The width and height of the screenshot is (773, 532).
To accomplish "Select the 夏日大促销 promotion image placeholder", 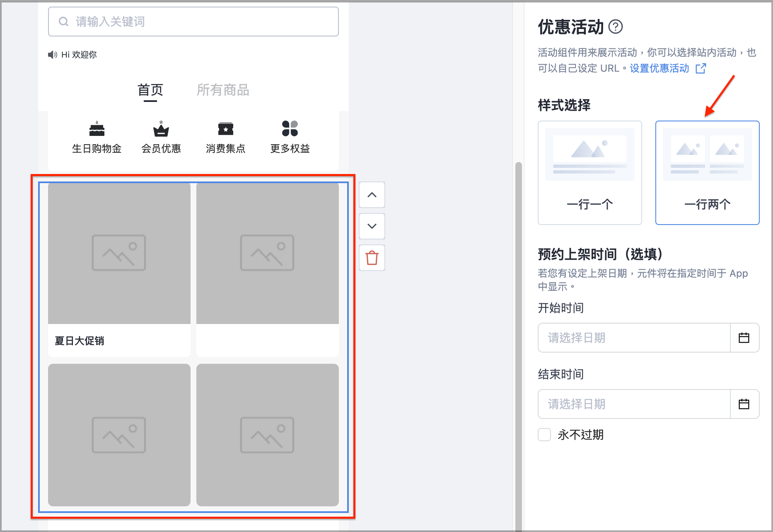I will click(x=119, y=253).
